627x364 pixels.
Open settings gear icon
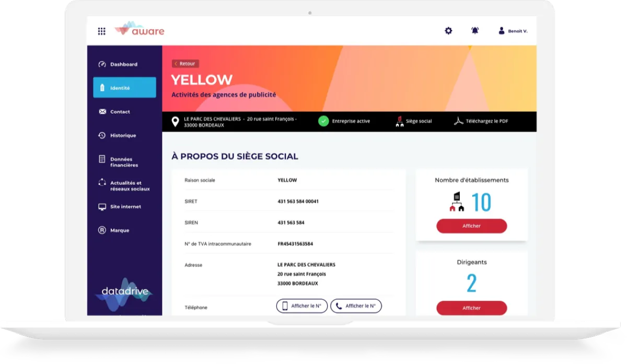448,31
